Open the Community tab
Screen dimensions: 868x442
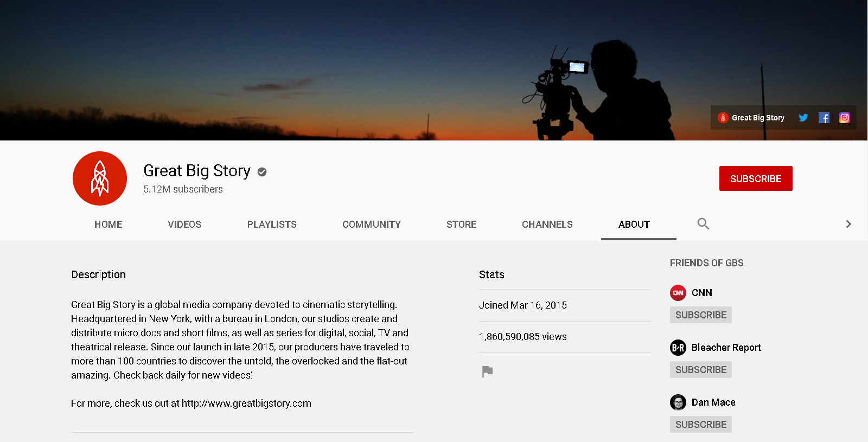pos(372,225)
